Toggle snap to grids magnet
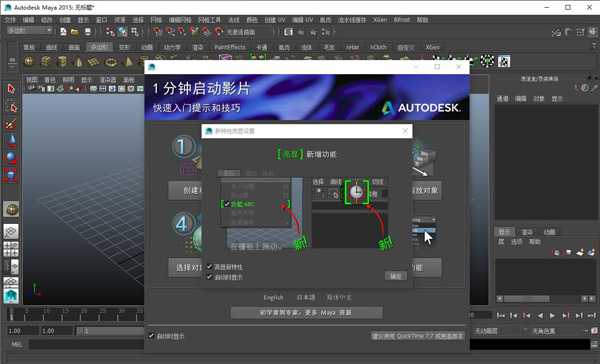The width and height of the screenshot is (600, 364). click(158, 32)
